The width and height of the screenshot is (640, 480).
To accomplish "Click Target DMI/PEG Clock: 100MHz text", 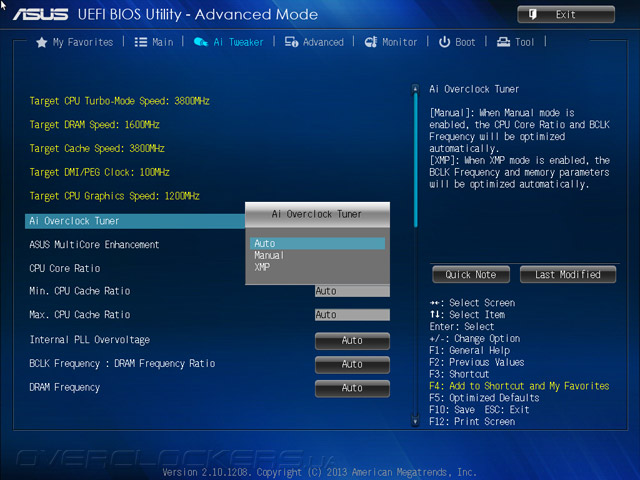I will 99,172.
